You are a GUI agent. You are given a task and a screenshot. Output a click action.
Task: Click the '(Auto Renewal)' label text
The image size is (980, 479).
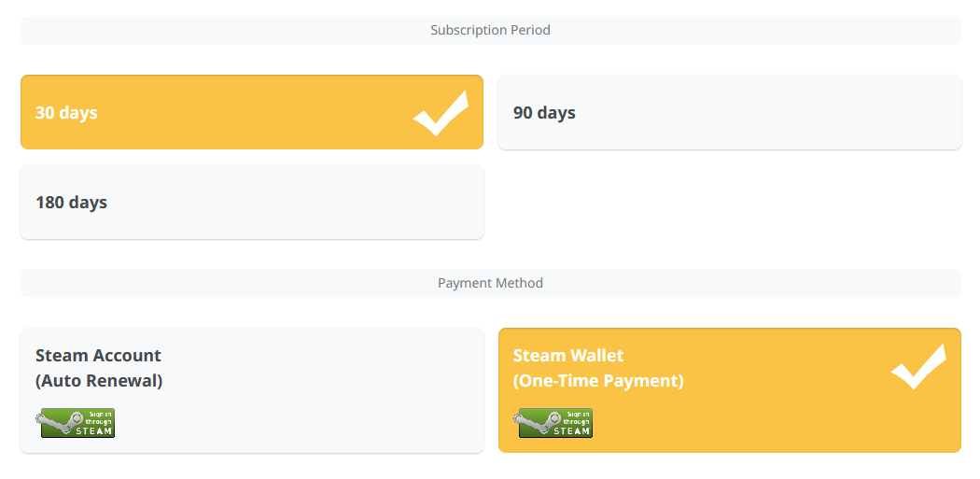pos(99,381)
